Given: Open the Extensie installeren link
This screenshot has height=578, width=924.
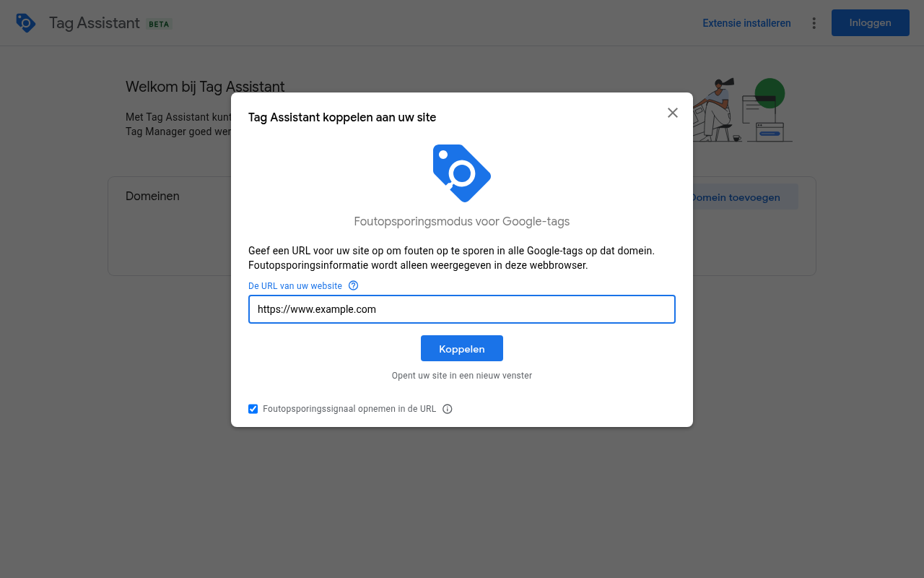Looking at the screenshot, I should 746,23.
